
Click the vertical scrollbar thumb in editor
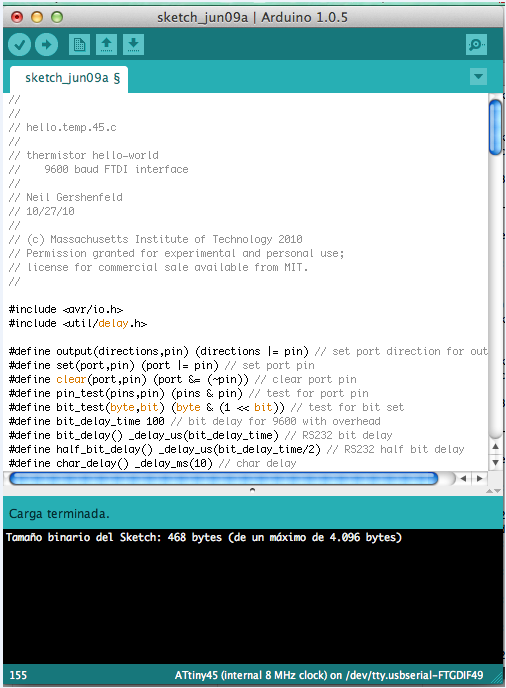pos(495,127)
